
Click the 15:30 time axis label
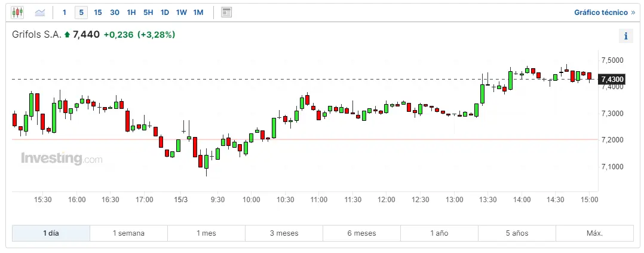click(x=43, y=200)
